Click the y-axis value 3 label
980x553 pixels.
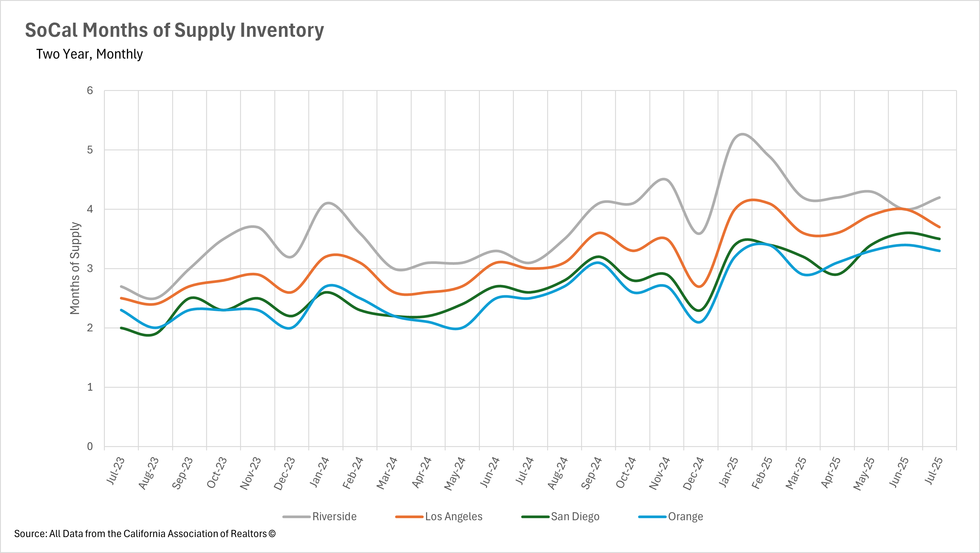pos(90,268)
